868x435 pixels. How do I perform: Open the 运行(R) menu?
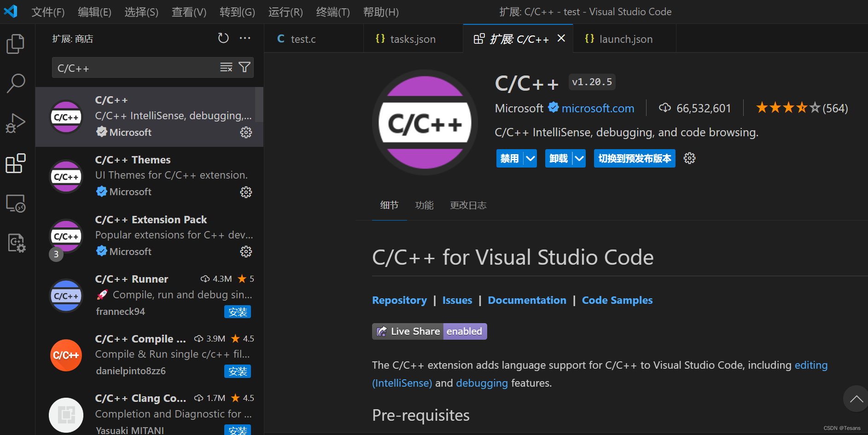coord(285,12)
